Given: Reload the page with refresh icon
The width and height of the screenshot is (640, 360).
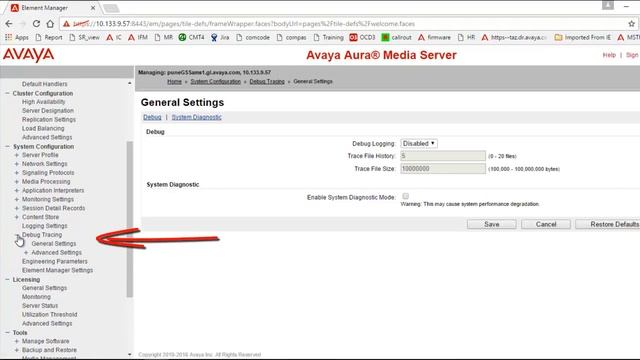Looking at the screenshot, I should [x=36, y=24].
